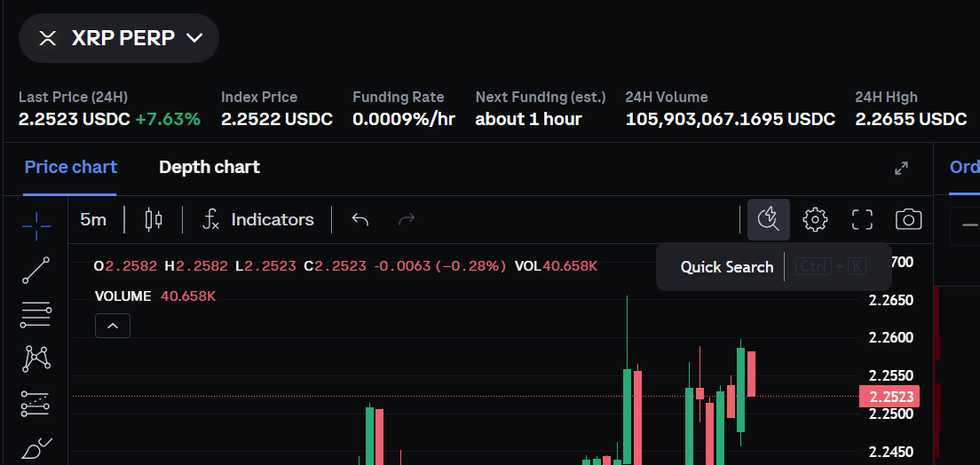The width and height of the screenshot is (980, 465).
Task: Switch to the Depth chart tab
Action: coord(209,167)
